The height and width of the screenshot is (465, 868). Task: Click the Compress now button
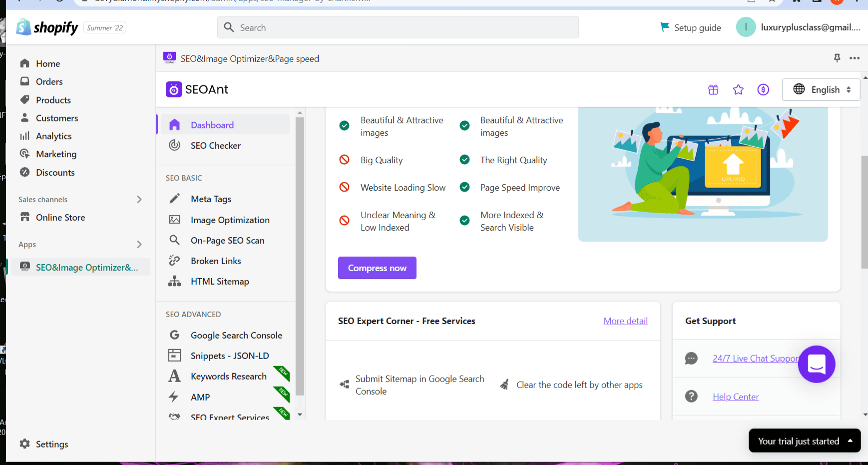377,268
